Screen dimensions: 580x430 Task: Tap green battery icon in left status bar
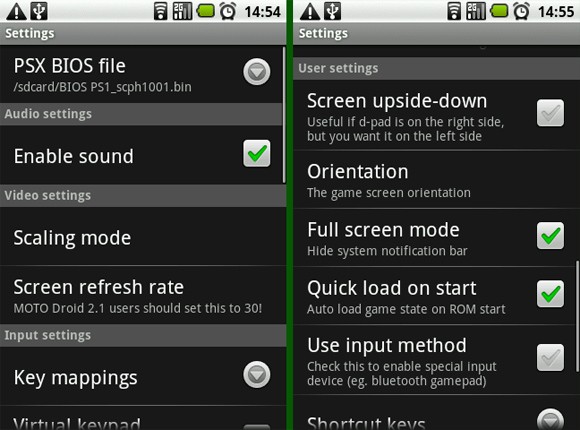(x=206, y=11)
